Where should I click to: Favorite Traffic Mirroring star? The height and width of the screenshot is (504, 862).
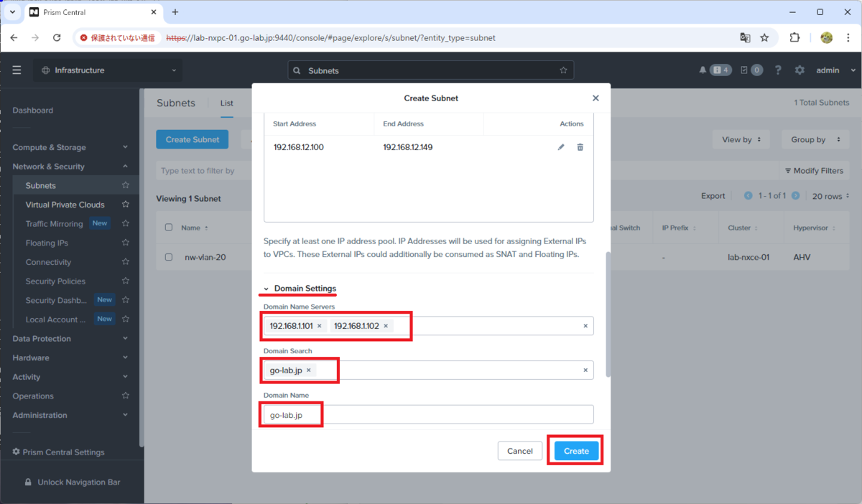(x=126, y=223)
